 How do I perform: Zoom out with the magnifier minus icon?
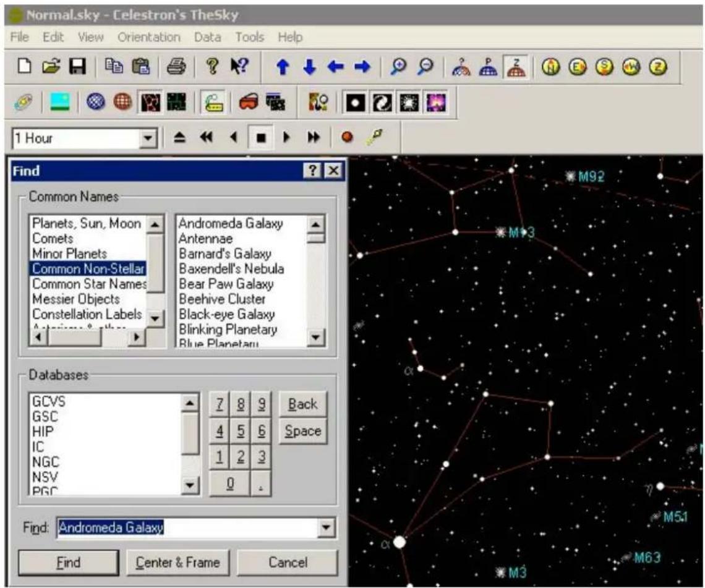click(x=425, y=67)
